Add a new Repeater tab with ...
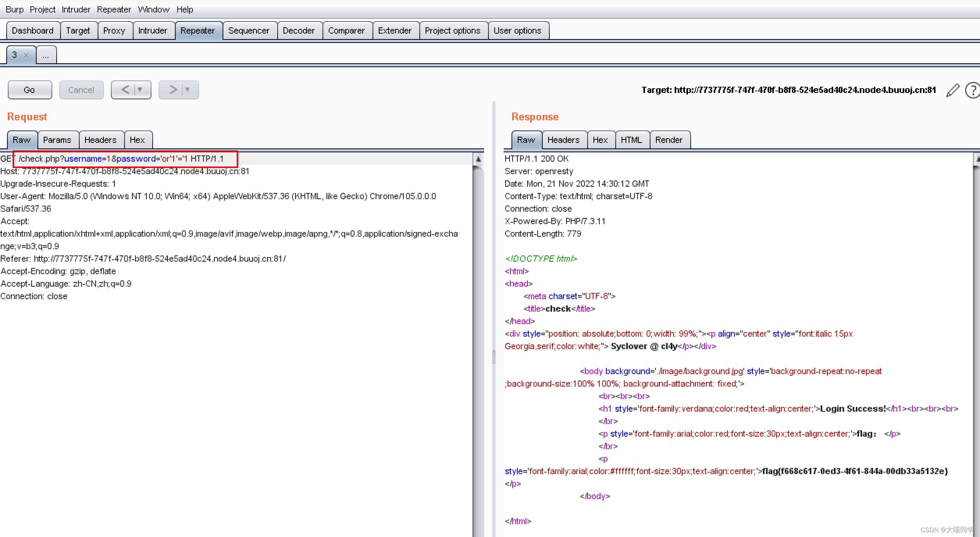 (x=46, y=55)
